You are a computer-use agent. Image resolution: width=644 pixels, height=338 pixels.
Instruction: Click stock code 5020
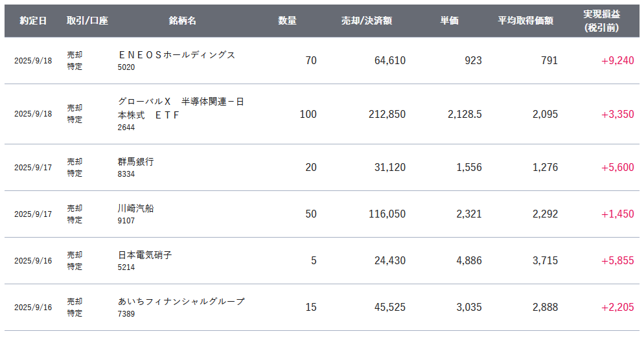pos(126,67)
